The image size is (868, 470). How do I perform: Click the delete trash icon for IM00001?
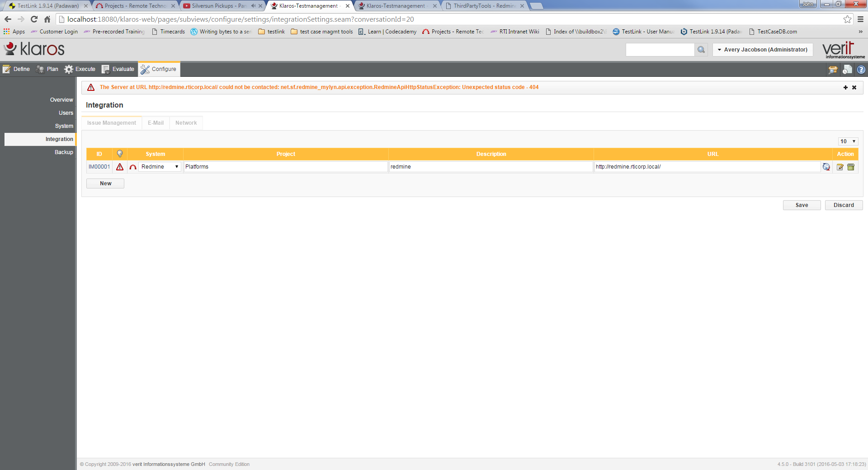tap(851, 167)
